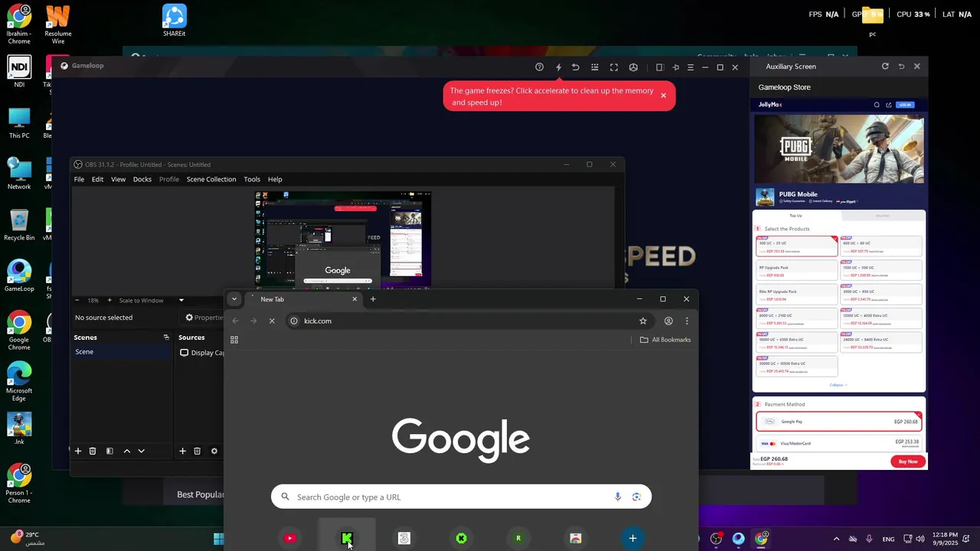Open Chrome tab search dropdown arrow
The height and width of the screenshot is (551, 980).
pyautogui.click(x=234, y=299)
